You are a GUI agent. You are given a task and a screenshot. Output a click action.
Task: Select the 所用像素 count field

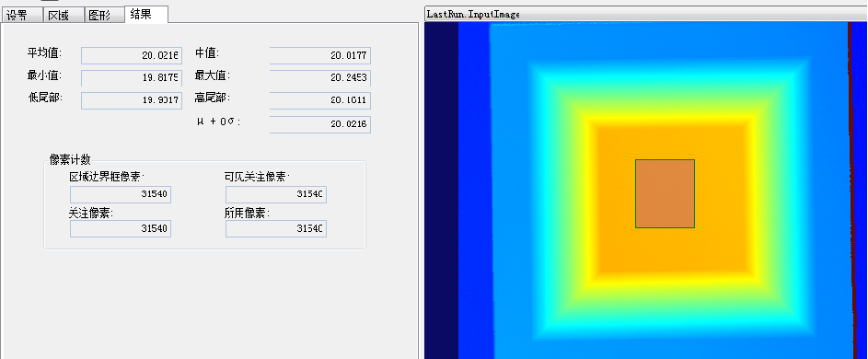[x=275, y=228]
